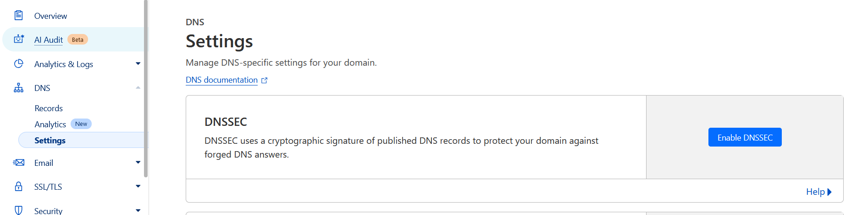Click the Security shield icon

tap(18, 210)
